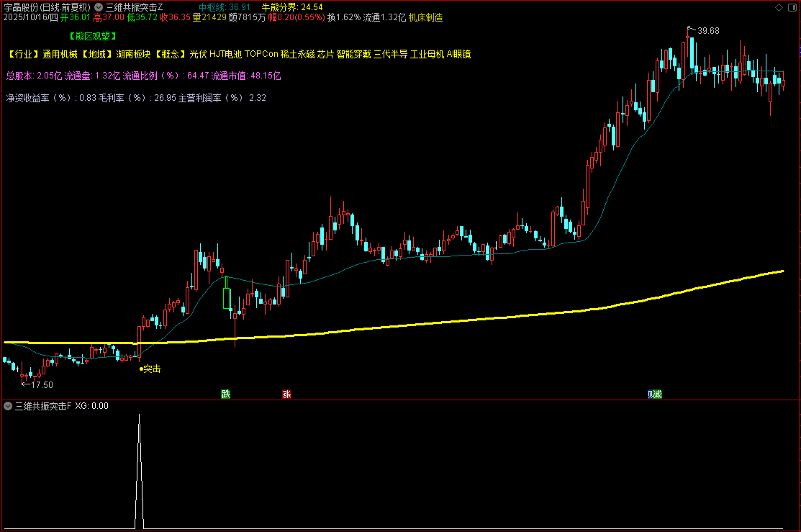This screenshot has width=801, height=532.
Task: Select the white XG signal spike in sub-chart
Action: coord(140,470)
